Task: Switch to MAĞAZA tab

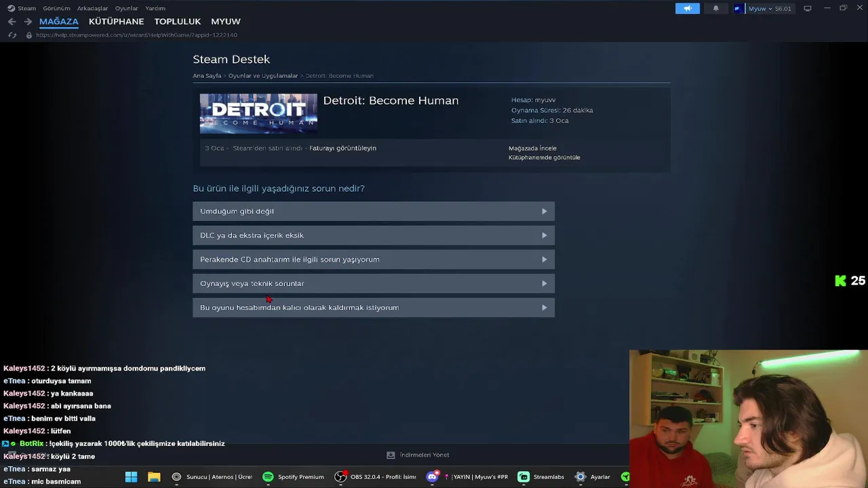Action: pos(59,22)
